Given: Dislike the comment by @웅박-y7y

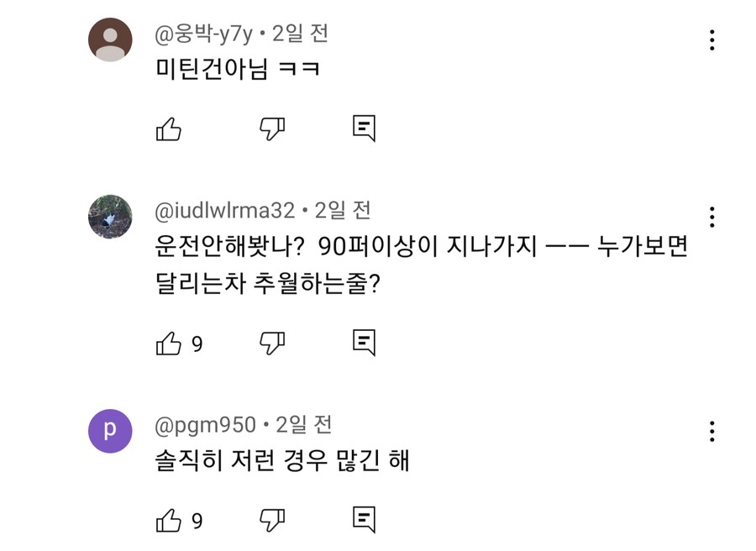Looking at the screenshot, I should point(270,129).
